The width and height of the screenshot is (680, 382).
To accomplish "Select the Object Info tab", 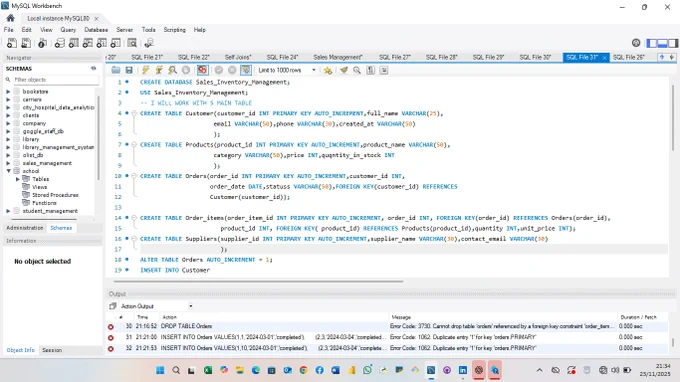I will click(20, 350).
